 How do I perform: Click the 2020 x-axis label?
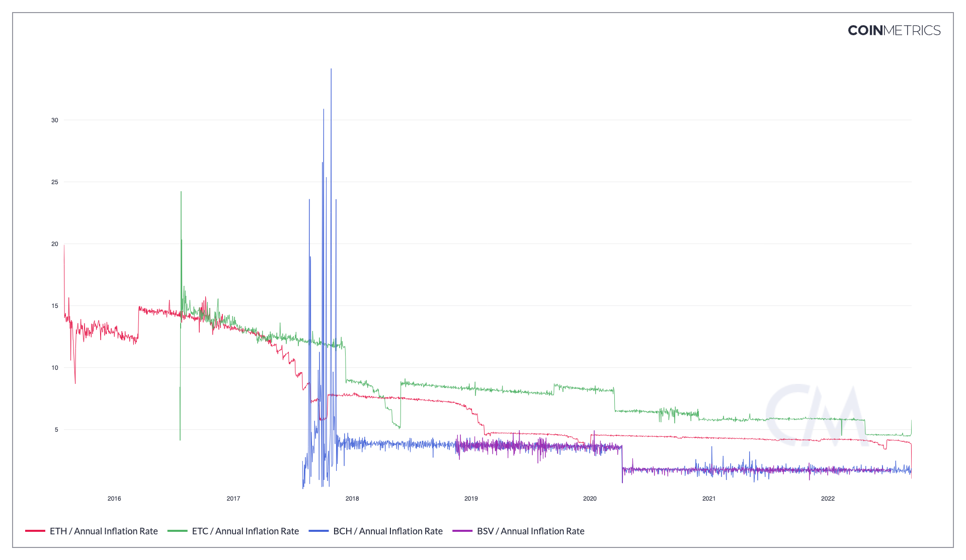coord(590,499)
